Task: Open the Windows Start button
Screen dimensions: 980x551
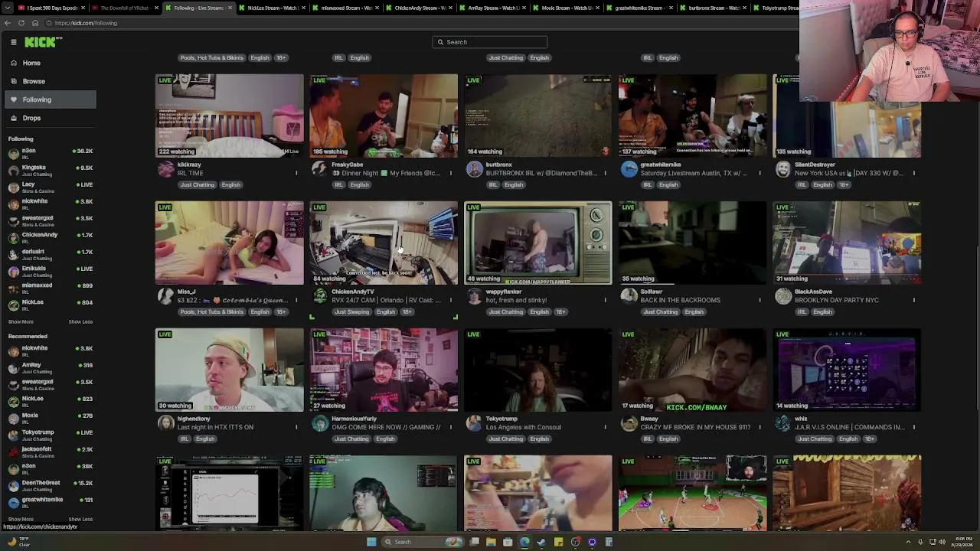Action: click(371, 542)
